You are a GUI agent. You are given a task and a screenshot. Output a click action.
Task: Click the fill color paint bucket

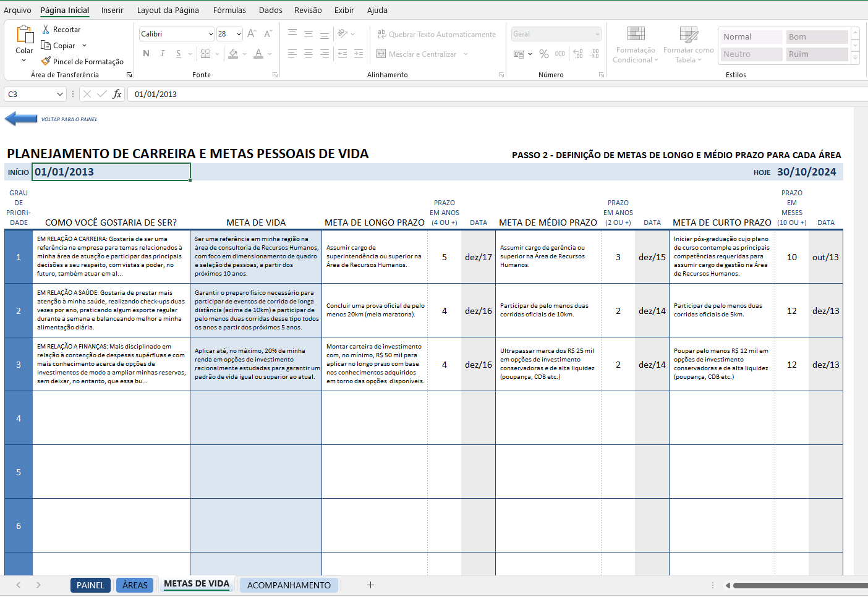pos(233,54)
